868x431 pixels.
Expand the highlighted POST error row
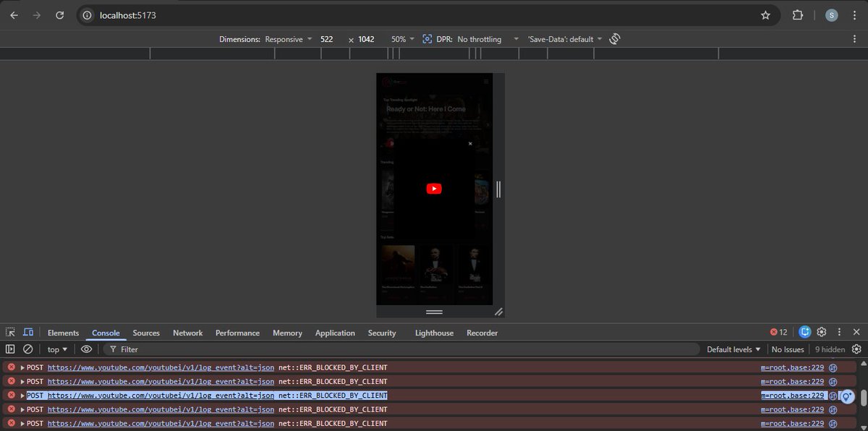[22, 396]
